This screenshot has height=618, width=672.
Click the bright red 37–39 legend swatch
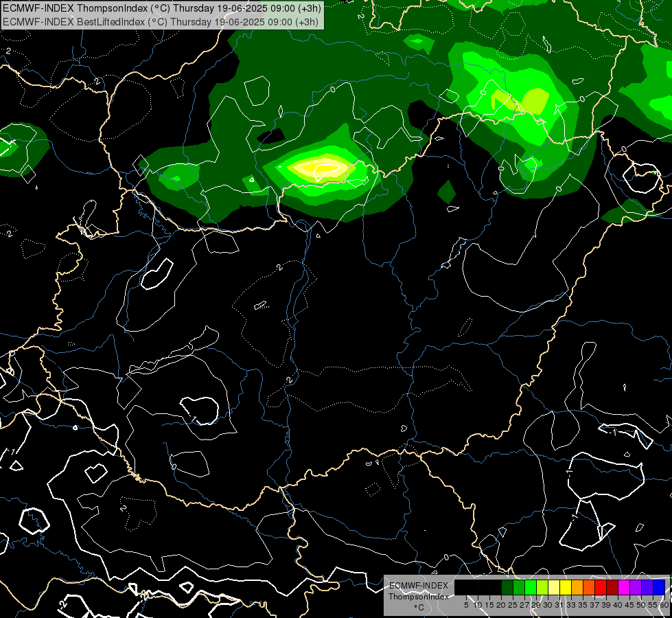click(x=601, y=588)
